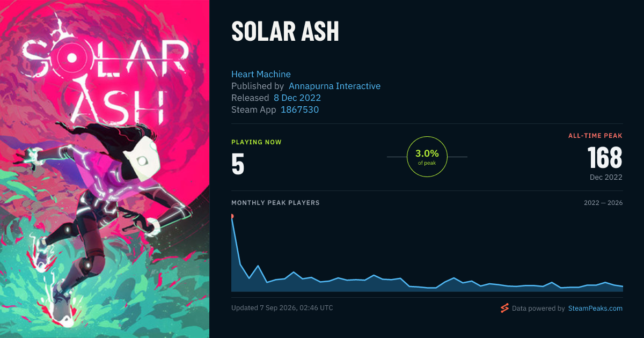Click the Dec 2022 peak date
Image resolution: width=644 pixels, height=338 pixels.
(x=605, y=177)
